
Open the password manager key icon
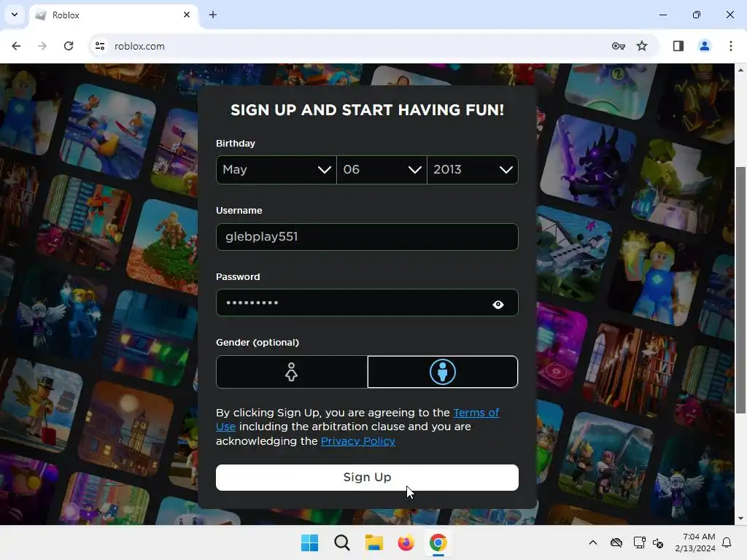point(619,46)
